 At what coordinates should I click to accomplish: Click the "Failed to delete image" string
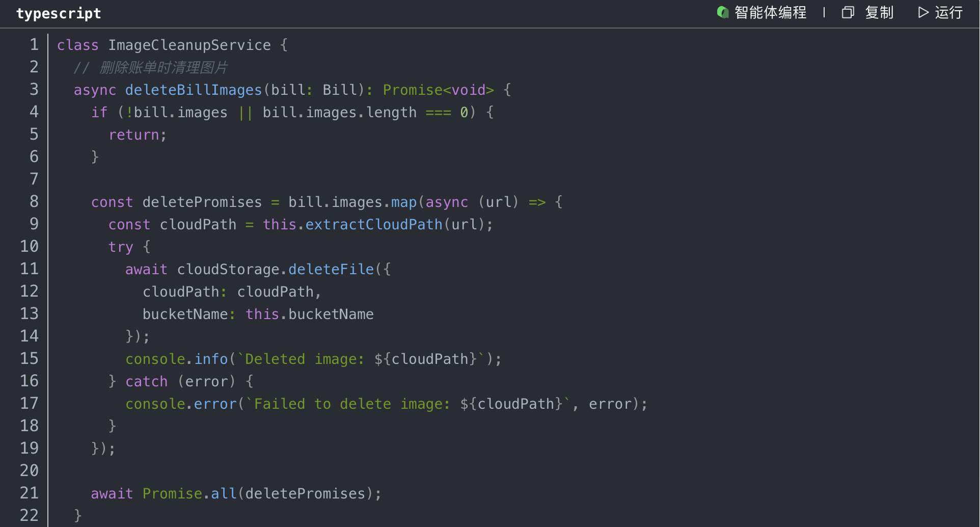[x=351, y=404]
